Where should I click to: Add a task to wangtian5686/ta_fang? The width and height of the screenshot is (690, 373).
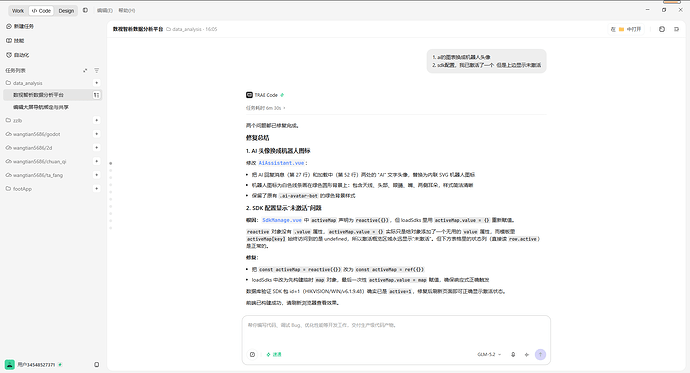click(96, 175)
